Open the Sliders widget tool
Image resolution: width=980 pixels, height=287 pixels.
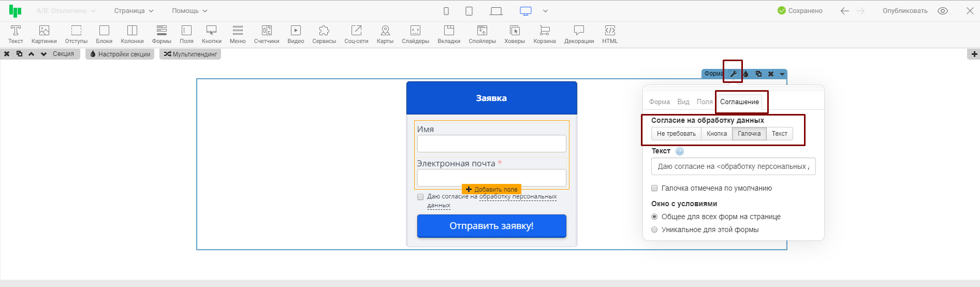tap(415, 34)
